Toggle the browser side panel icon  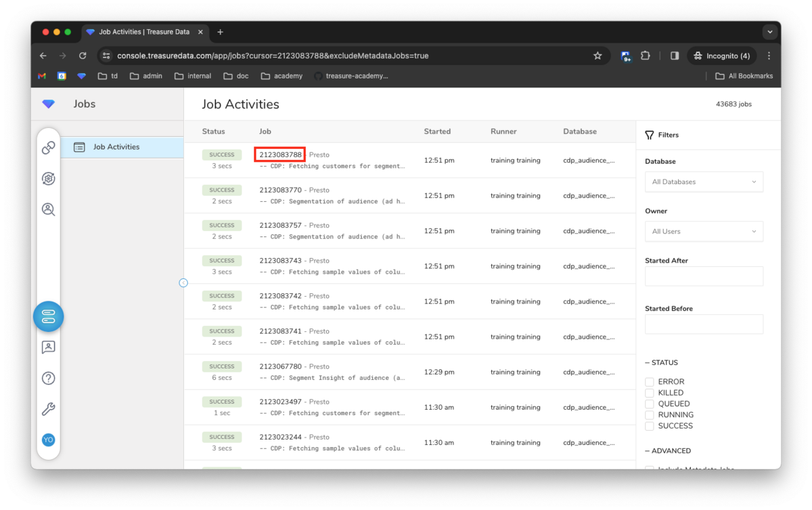tap(675, 56)
